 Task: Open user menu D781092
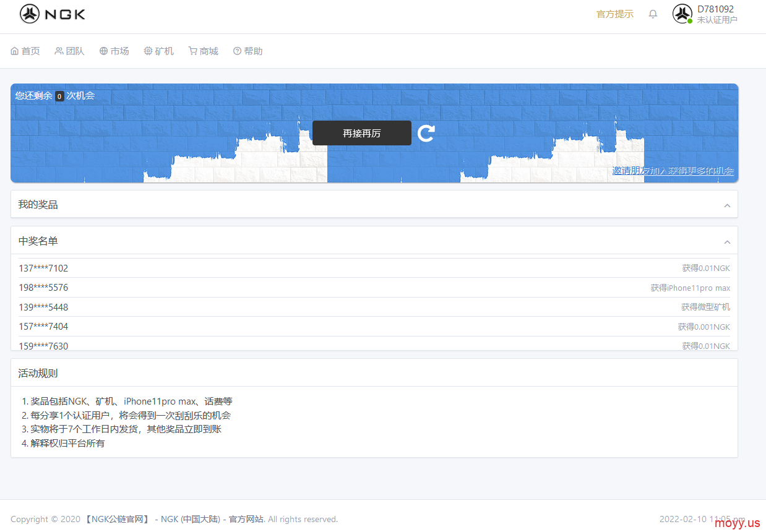[716, 14]
